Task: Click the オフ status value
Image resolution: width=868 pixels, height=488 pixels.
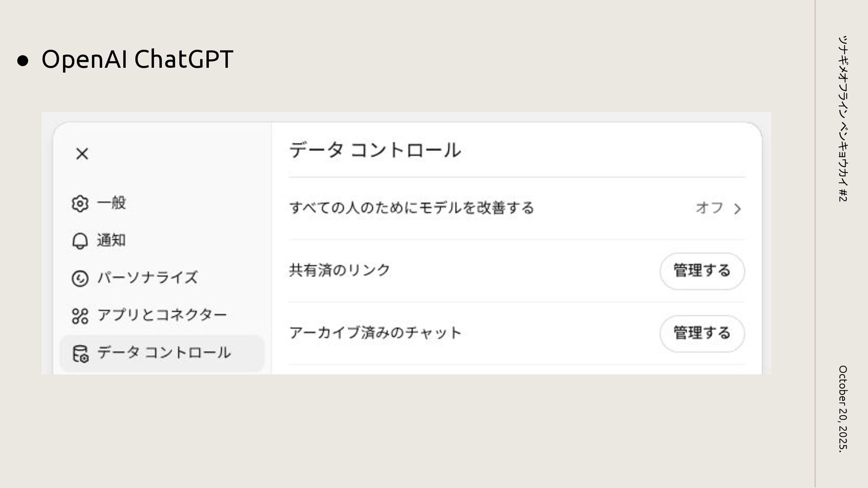Action: tap(709, 208)
